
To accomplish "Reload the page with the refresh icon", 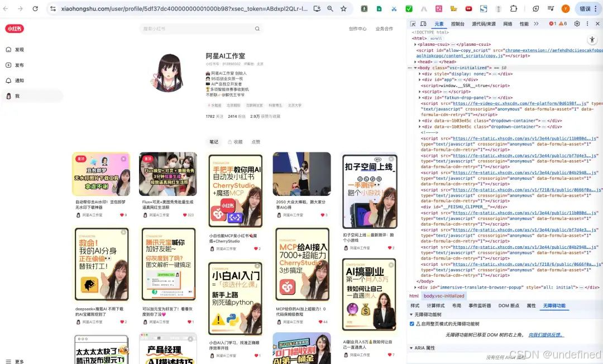I will click(x=35, y=8).
